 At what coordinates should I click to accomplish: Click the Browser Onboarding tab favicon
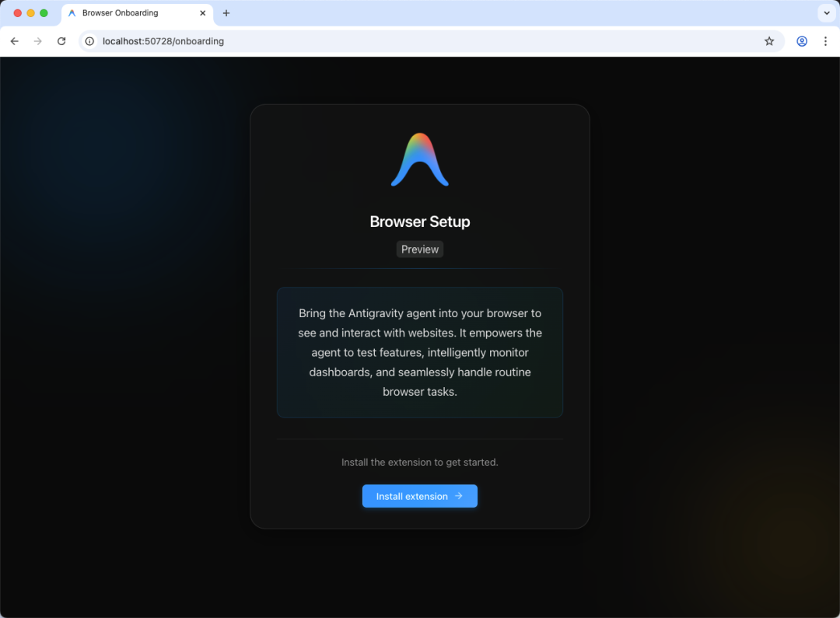coord(71,13)
